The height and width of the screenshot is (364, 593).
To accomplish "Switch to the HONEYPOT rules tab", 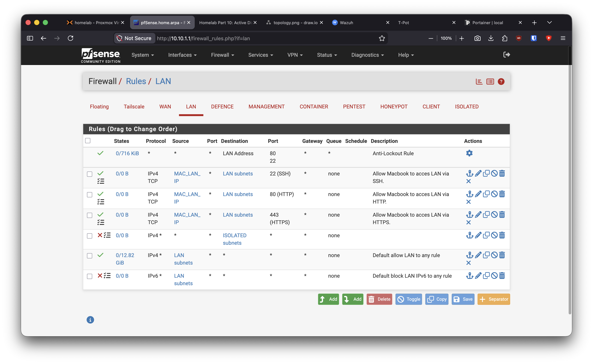I will pyautogui.click(x=394, y=106).
